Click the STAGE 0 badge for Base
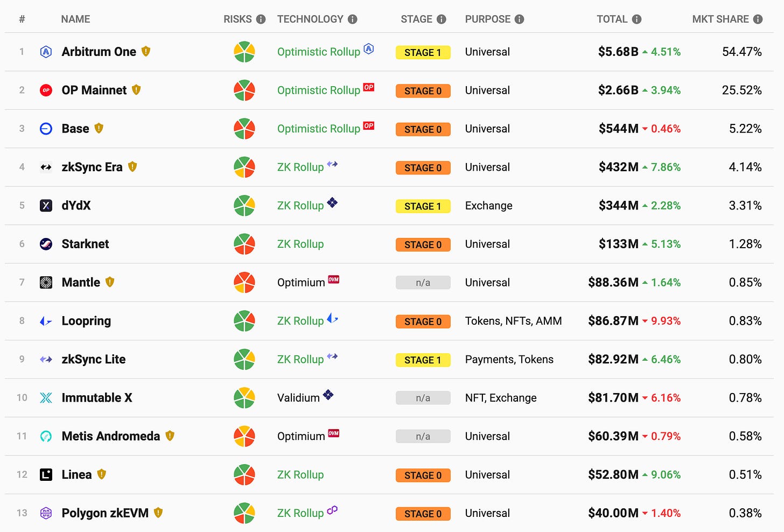Image resolution: width=784 pixels, height=532 pixels. coord(423,129)
